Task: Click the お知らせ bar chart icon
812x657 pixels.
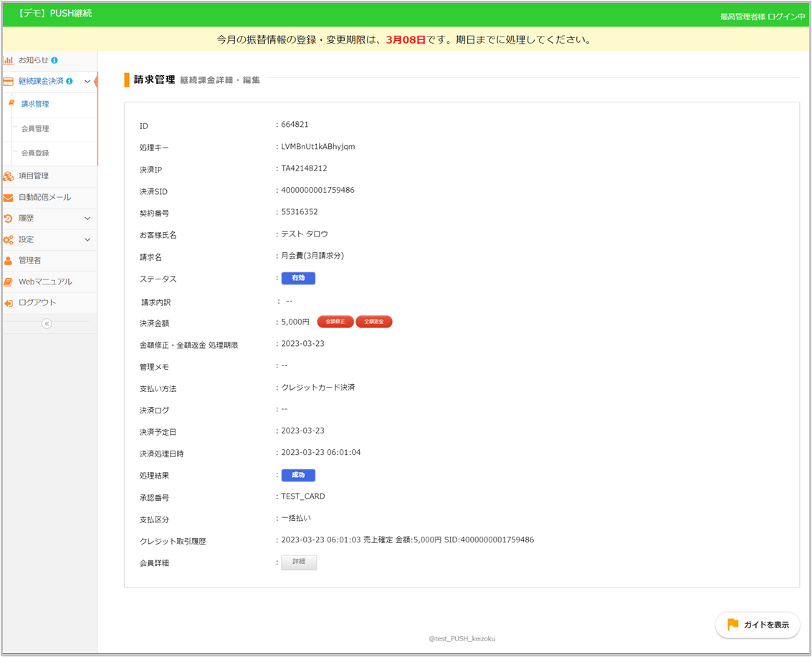Action: point(9,60)
